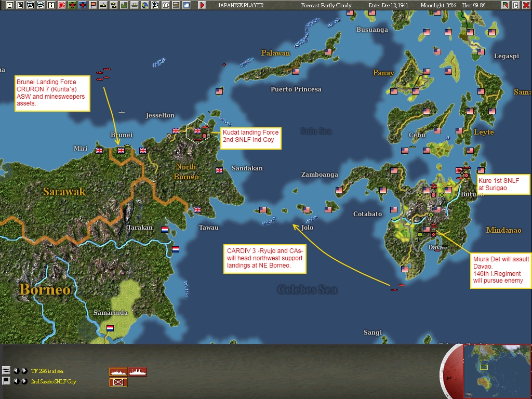Click the 'Zamboanga' map label
The height and width of the screenshot is (399, 532).
320,175
